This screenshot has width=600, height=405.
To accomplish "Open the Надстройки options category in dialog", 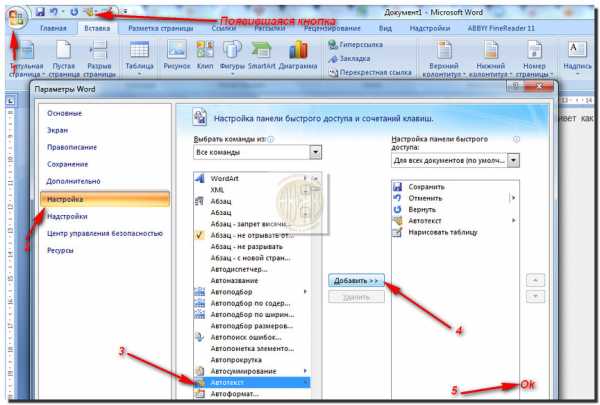I will pyautogui.click(x=67, y=216).
